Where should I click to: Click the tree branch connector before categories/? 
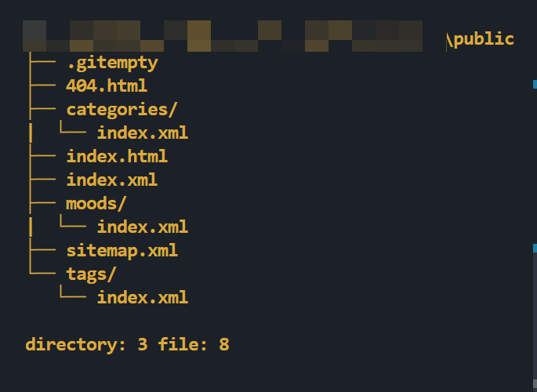pyautogui.click(x=43, y=109)
